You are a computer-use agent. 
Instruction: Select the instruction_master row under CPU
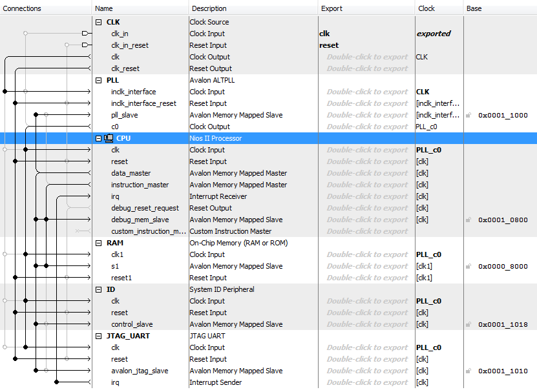click(x=140, y=185)
